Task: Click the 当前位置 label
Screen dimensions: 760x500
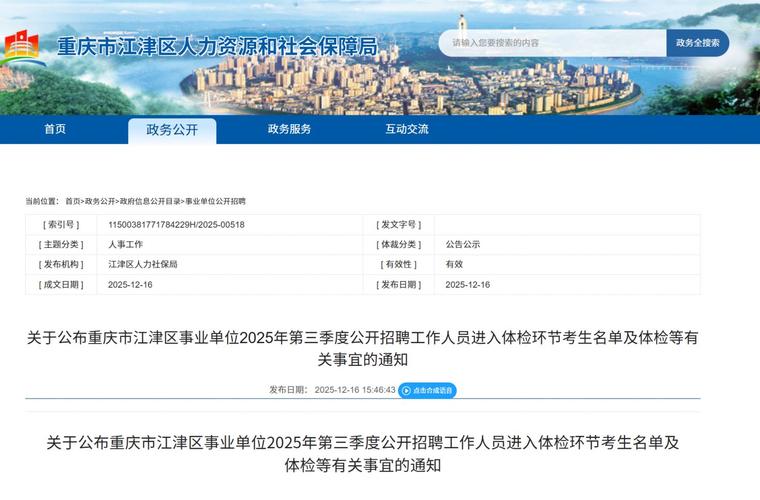Action: (42, 201)
